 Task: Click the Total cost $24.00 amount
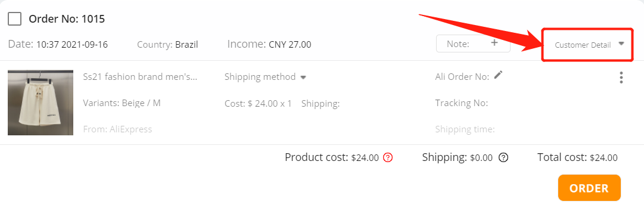tap(603, 157)
